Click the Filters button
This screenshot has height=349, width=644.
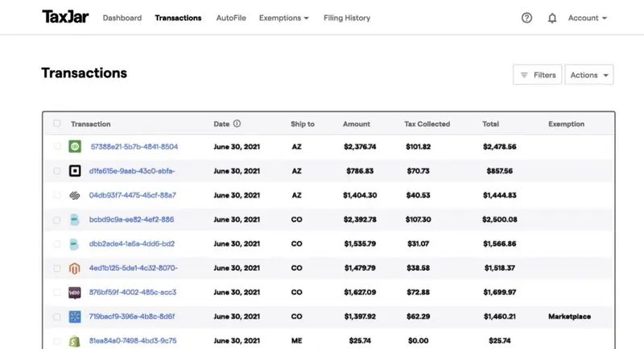click(537, 75)
